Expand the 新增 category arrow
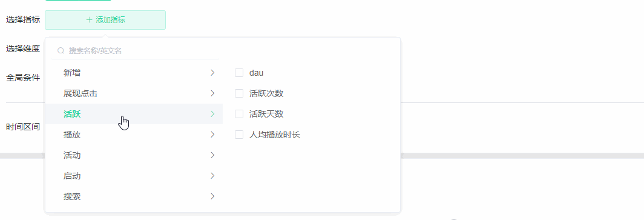The height and width of the screenshot is (220, 644). 212,73
